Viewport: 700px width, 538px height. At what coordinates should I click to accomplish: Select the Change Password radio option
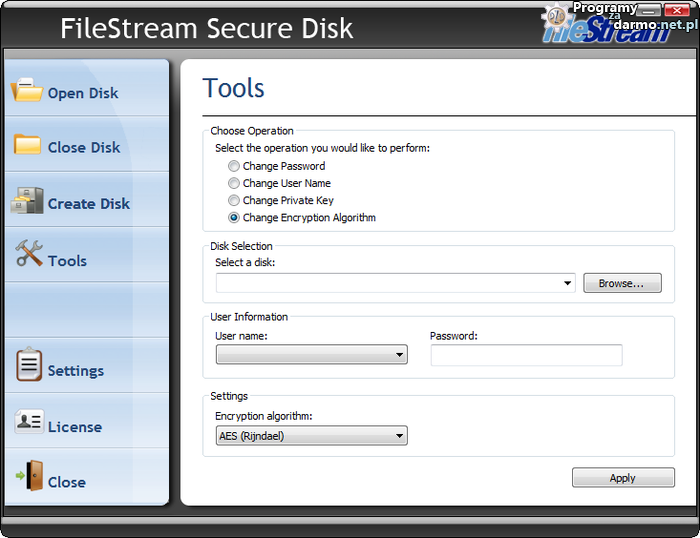click(x=234, y=166)
